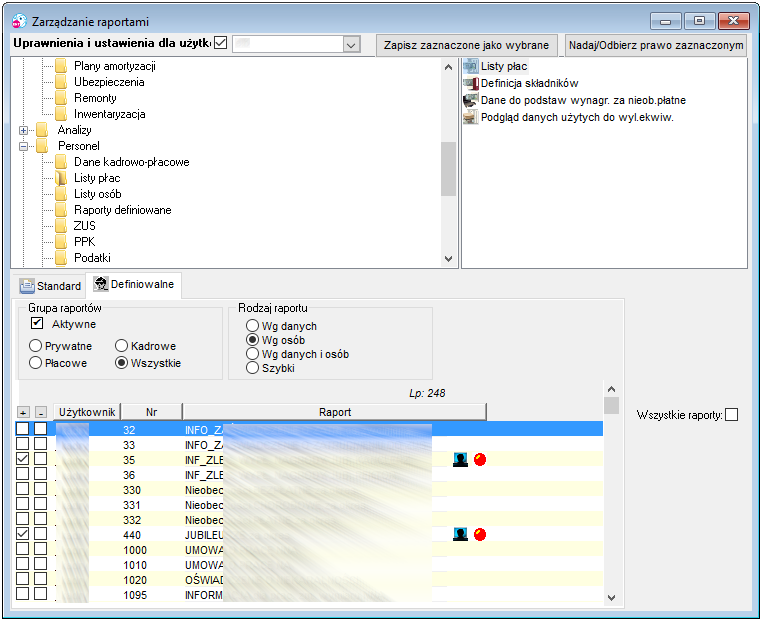
Task: Collapse the Personel tree node
Action: click(x=23, y=146)
